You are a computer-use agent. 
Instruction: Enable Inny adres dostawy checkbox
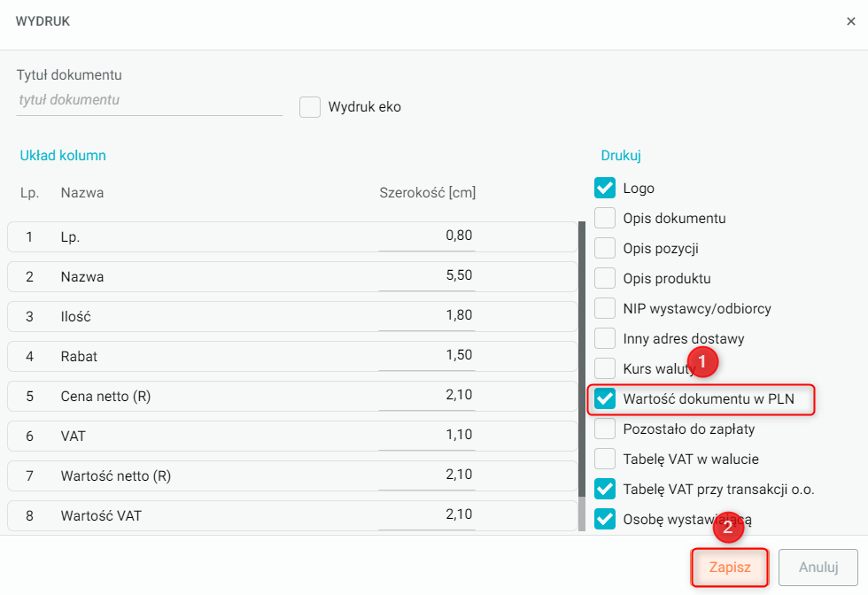tap(605, 338)
